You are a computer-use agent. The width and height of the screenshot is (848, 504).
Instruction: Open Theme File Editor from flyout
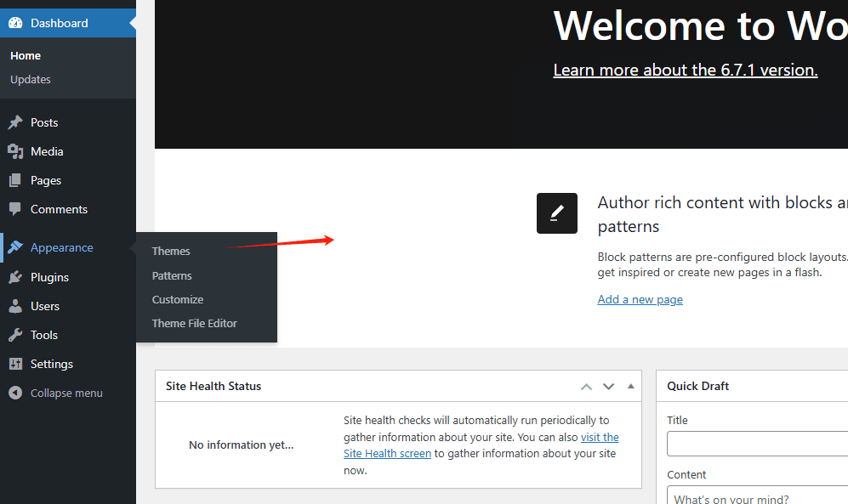pyautogui.click(x=194, y=323)
